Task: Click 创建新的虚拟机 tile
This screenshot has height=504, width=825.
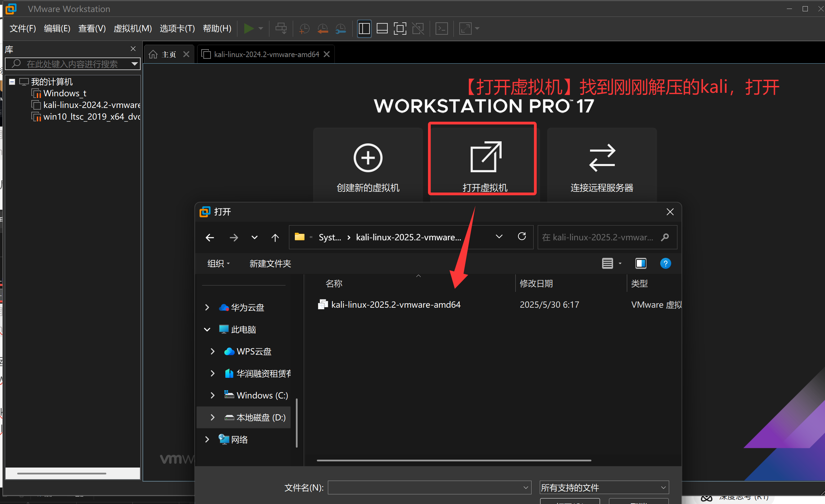Action: [x=368, y=164]
